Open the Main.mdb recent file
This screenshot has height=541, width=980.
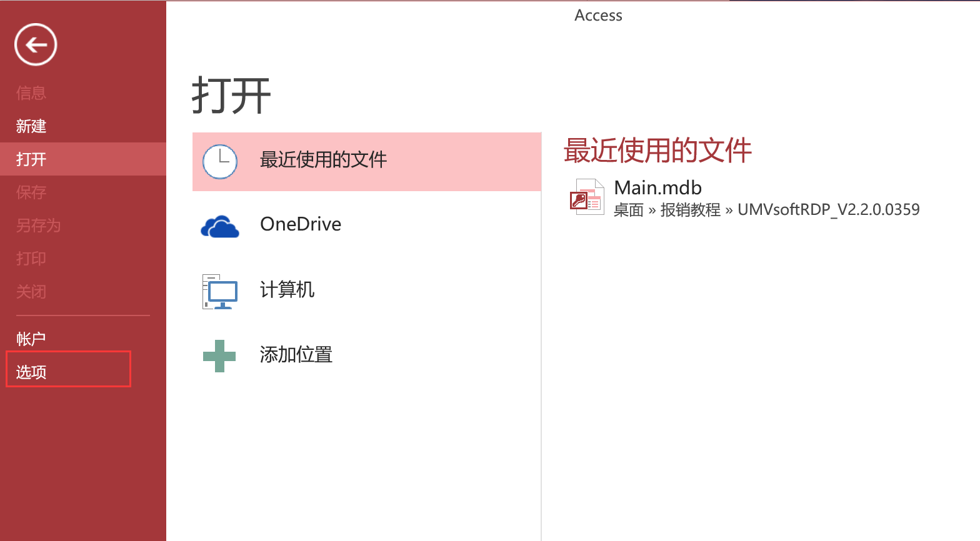pyautogui.click(x=658, y=187)
